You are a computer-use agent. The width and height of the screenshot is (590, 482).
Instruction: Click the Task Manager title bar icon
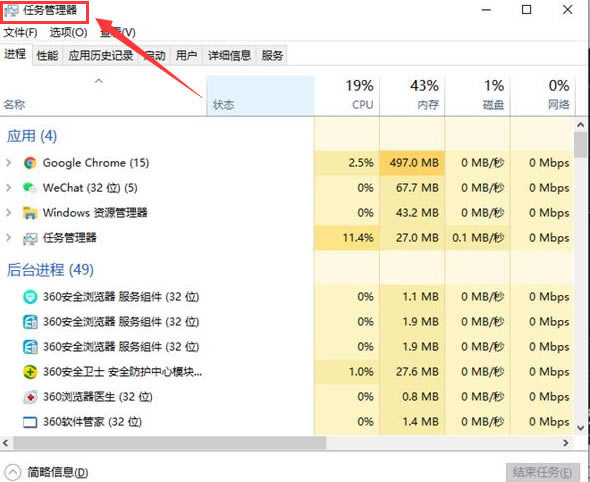(x=11, y=11)
